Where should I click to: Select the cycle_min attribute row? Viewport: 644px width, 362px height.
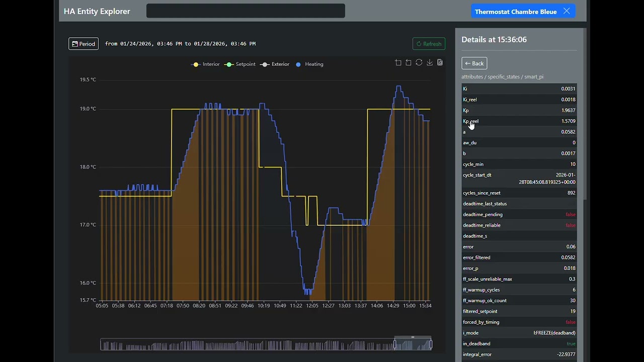click(519, 164)
